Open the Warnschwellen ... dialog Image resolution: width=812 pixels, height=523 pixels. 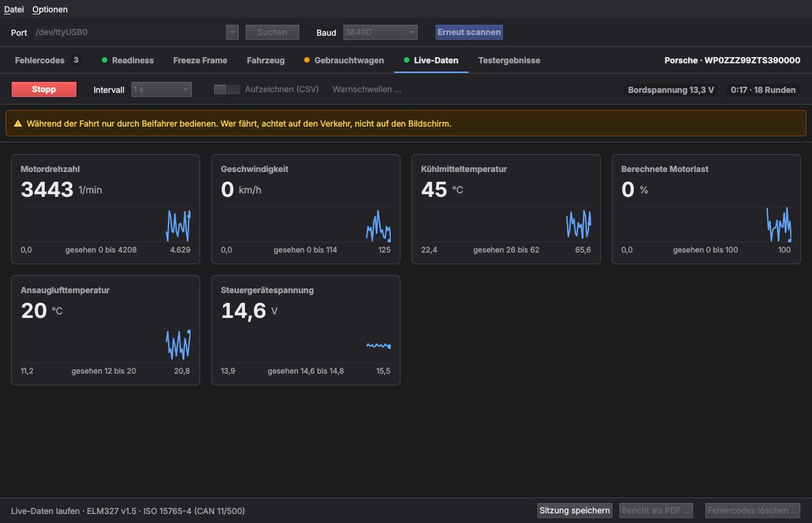[367, 89]
